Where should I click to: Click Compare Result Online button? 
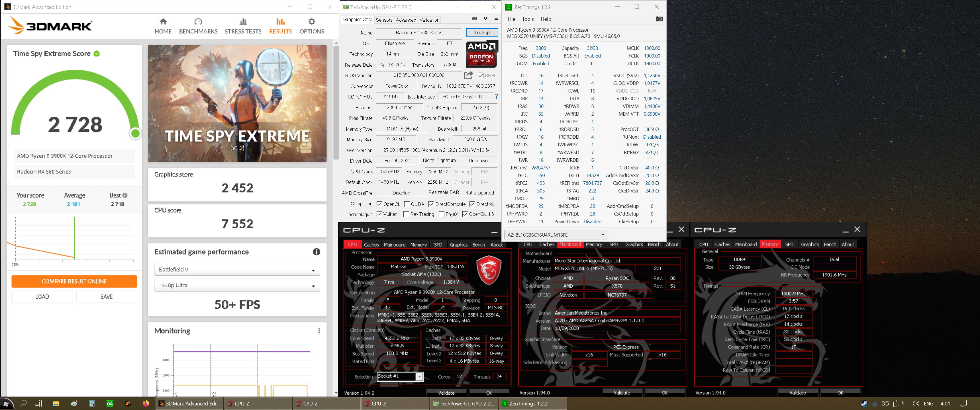[x=74, y=281]
